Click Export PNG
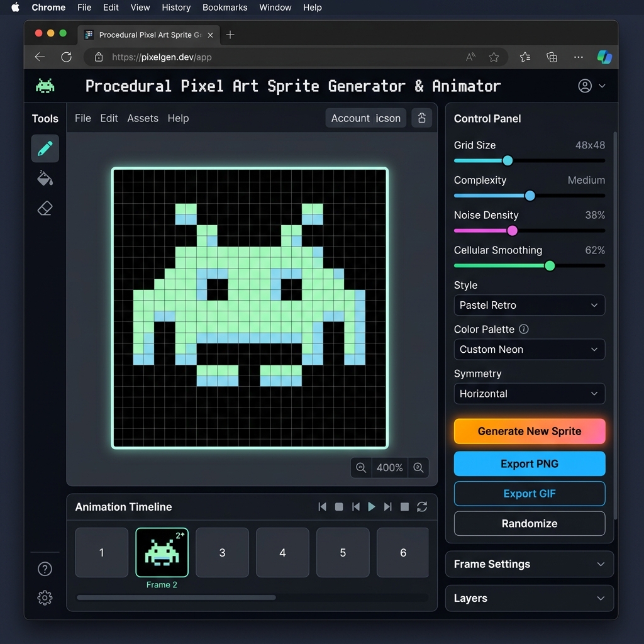 tap(530, 464)
